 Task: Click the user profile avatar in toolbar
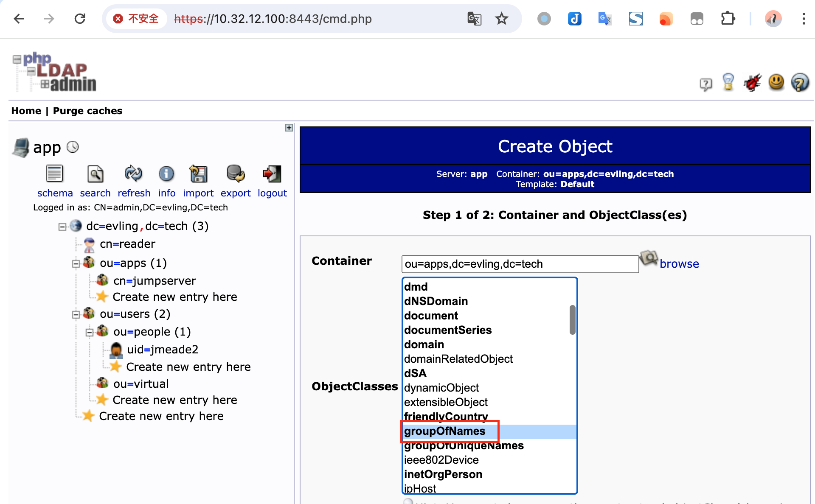point(773,19)
